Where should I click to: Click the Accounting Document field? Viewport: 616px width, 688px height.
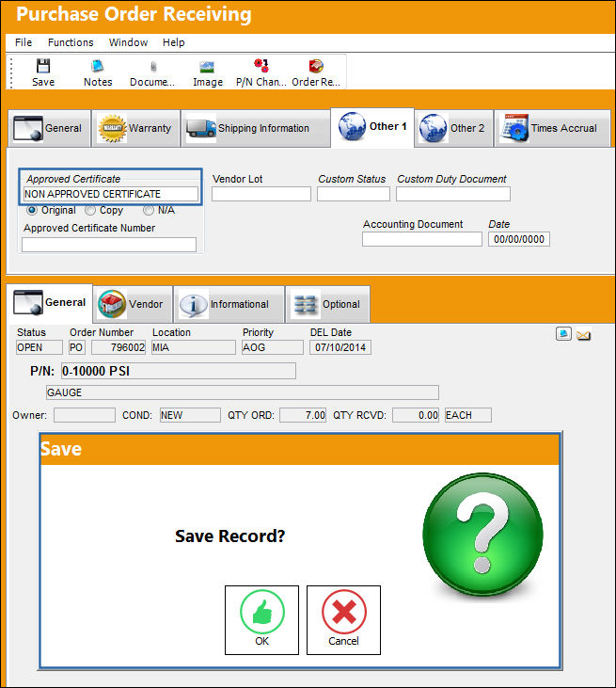tap(422, 239)
